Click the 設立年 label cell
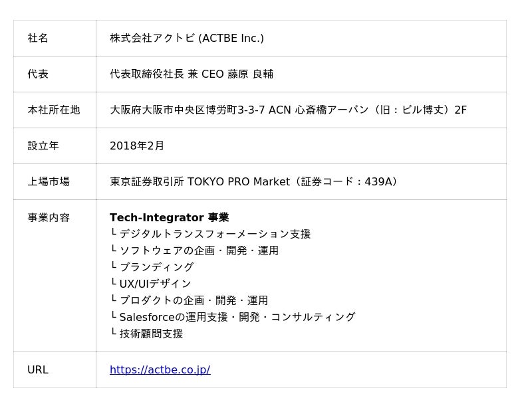The width and height of the screenshot is (532, 408). [55, 146]
